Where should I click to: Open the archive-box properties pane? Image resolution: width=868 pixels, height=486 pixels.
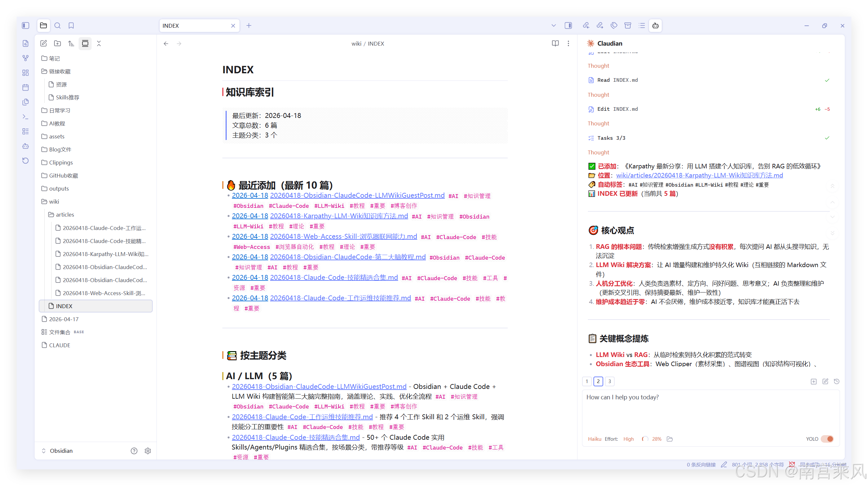(628, 26)
